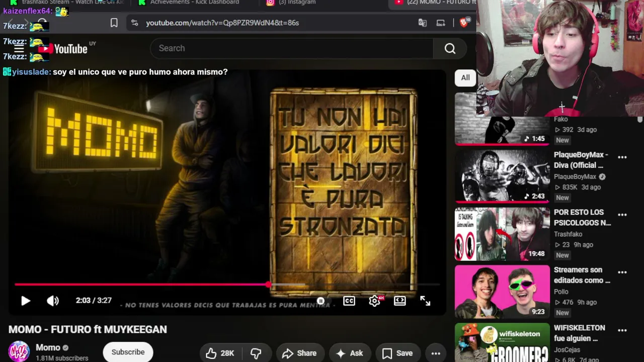The width and height of the screenshot is (644, 362).
Task: Enter fullscreen on the video player
Action: [425, 301]
